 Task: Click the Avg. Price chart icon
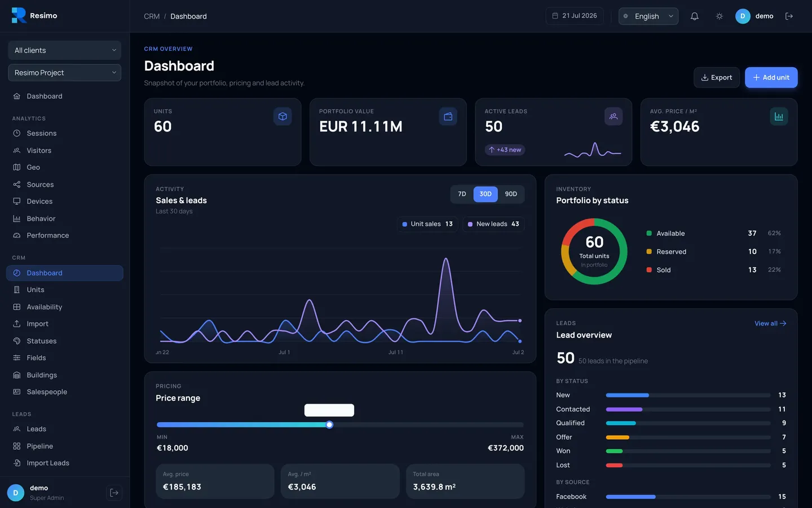(x=779, y=116)
